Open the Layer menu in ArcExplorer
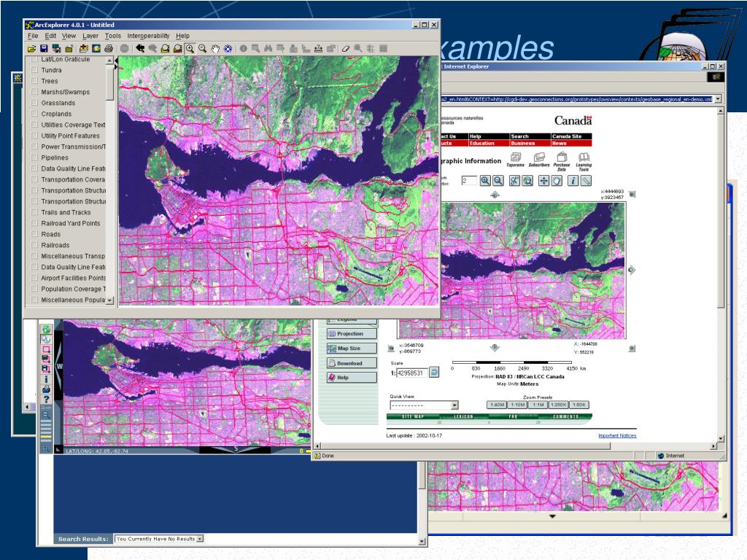The height and width of the screenshot is (560, 747). pyautogui.click(x=90, y=36)
